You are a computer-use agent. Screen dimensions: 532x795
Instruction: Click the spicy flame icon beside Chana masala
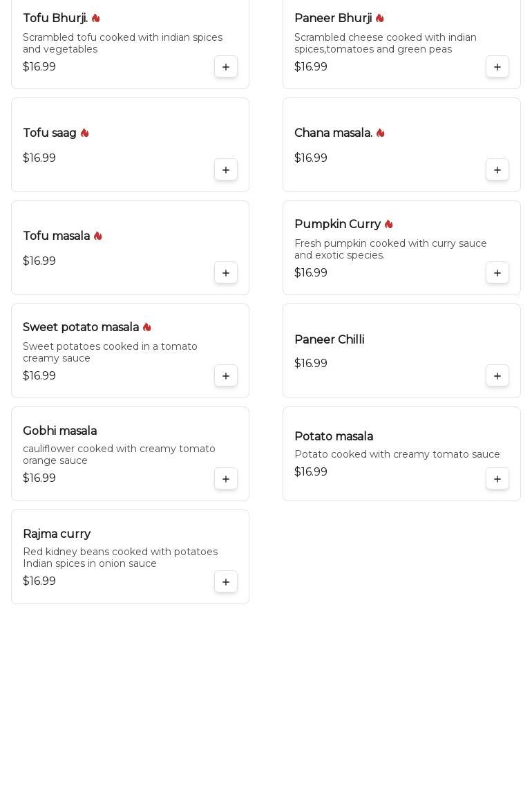point(380,133)
